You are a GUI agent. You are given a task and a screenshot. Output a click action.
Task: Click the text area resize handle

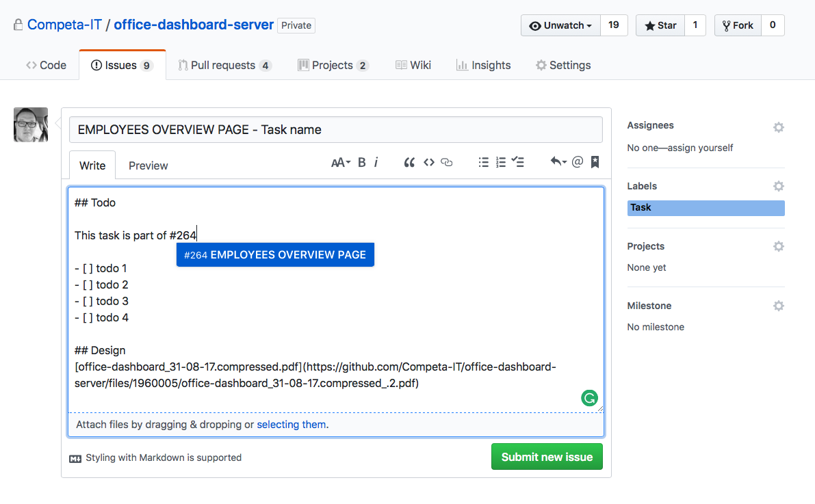(600, 409)
